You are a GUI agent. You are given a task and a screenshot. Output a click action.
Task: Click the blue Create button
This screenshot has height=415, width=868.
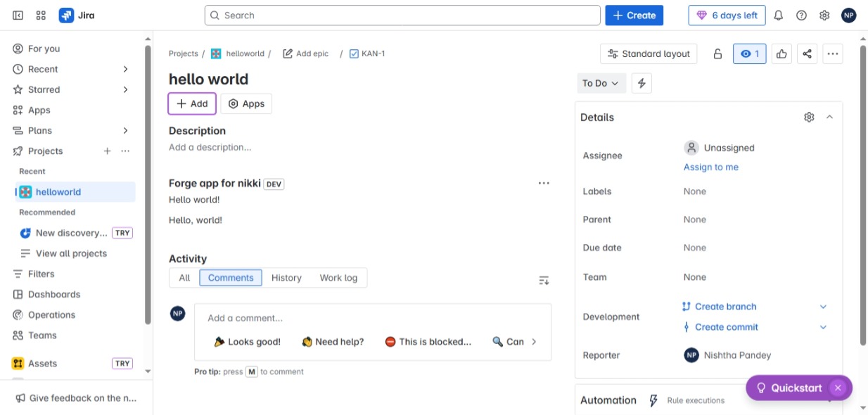click(x=634, y=15)
